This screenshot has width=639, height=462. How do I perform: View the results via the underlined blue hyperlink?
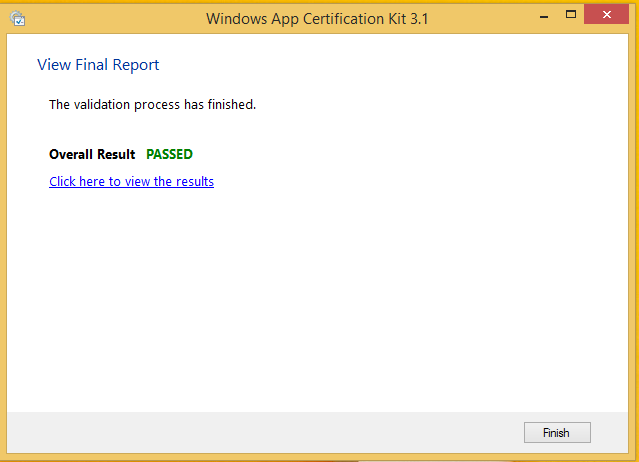[131, 181]
